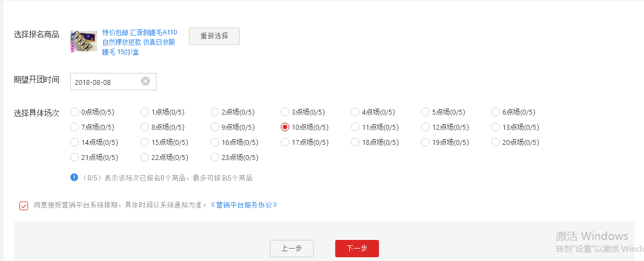Viewport: 644px width, 261px height.
Task: Select the 8点场 radio button
Action: (145, 128)
